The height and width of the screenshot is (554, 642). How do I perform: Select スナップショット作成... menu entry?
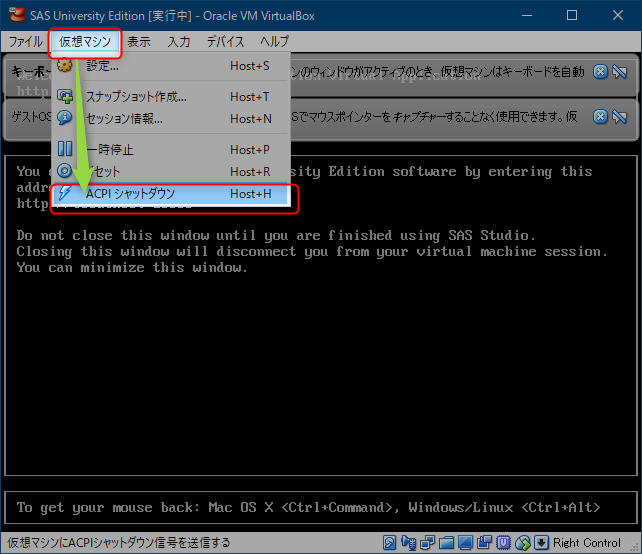click(x=171, y=97)
